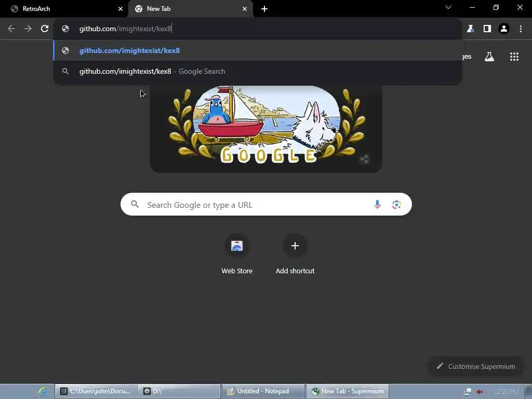Click the Search Google or type a URL box
This screenshot has width=532, height=399.
[x=266, y=204]
